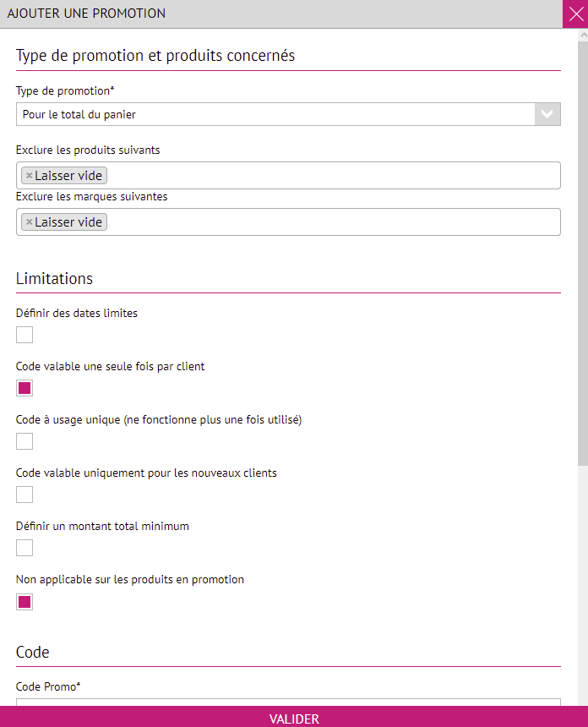Click the scroll up arrow on scrollbar
This screenshot has height=727, width=588.
(583, 36)
